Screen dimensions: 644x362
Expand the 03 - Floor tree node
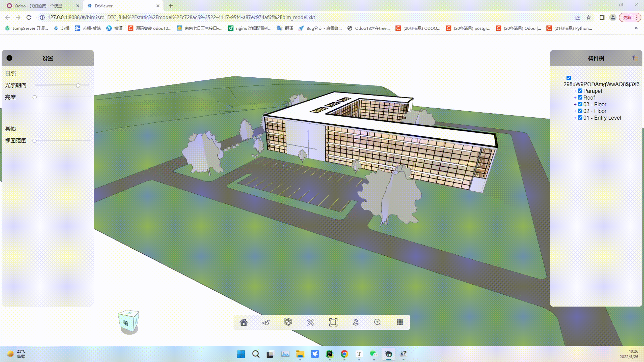[575, 104]
